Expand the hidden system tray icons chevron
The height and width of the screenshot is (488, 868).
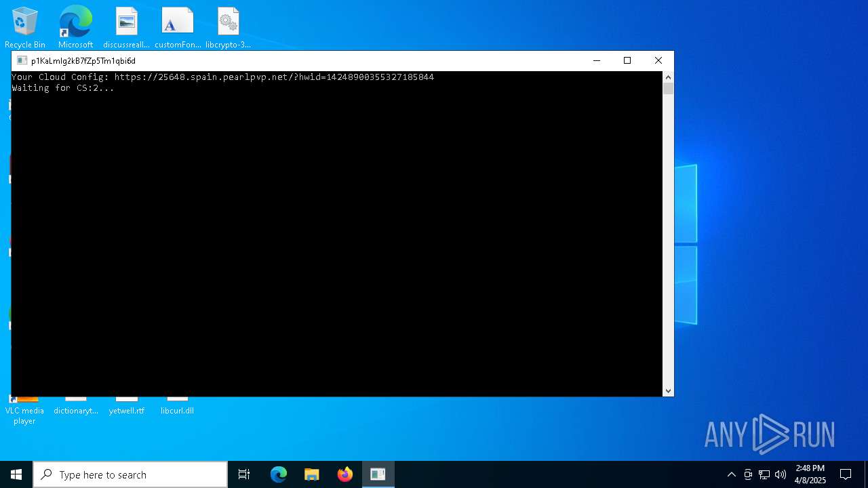coord(731,474)
